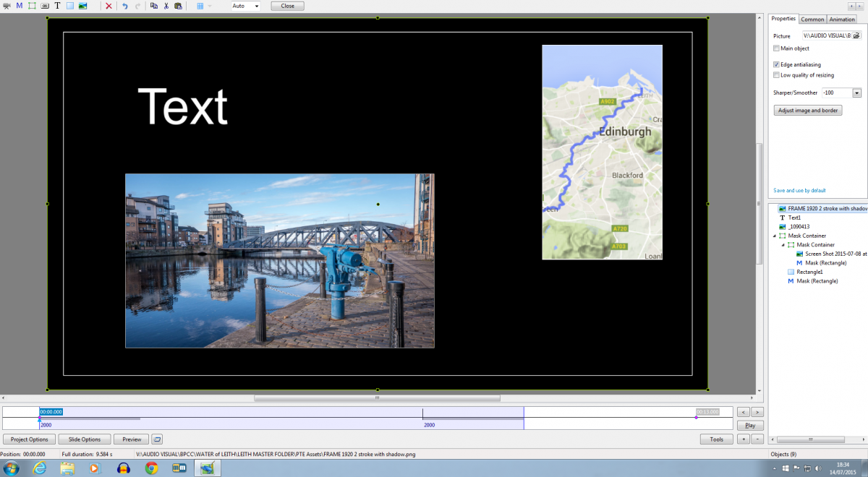This screenshot has height=477, width=868.
Task: Delete the selected object with the red X
Action: (x=109, y=6)
